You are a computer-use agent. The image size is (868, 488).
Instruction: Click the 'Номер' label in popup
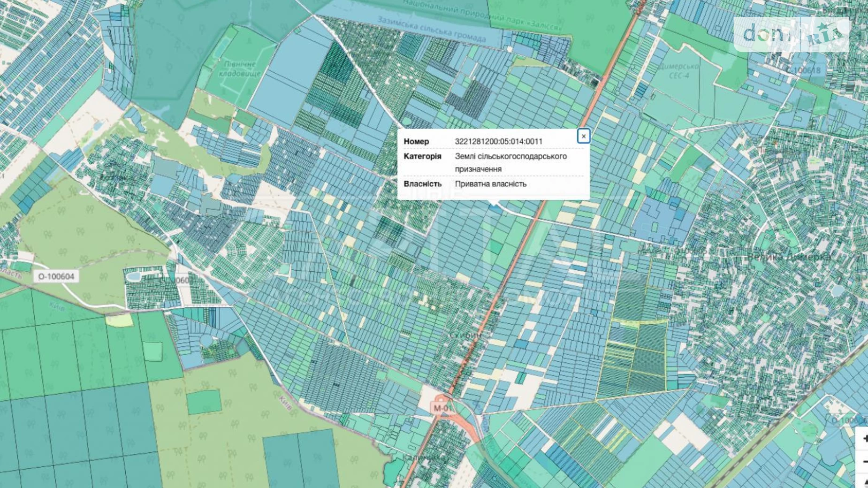tap(416, 141)
